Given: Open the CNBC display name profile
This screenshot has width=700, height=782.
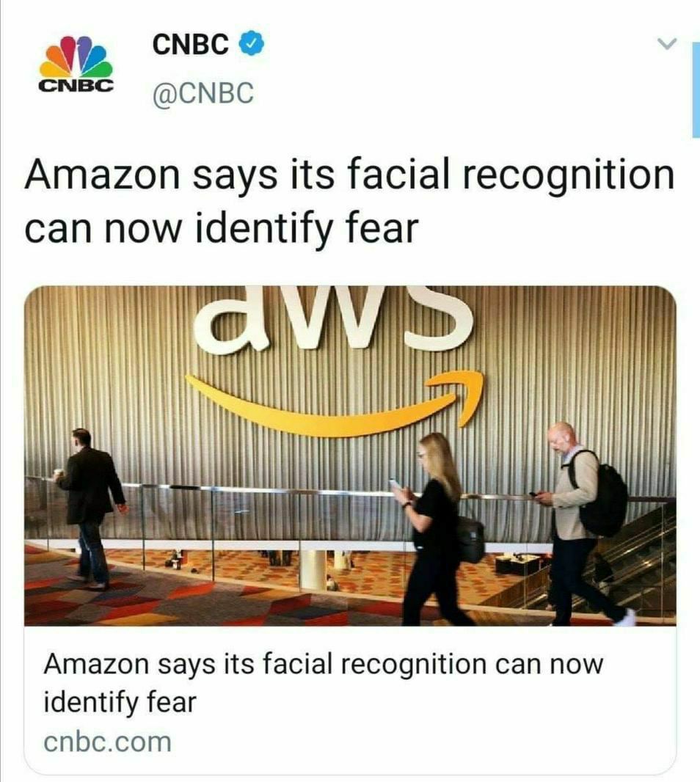Looking at the screenshot, I should pos(191,44).
